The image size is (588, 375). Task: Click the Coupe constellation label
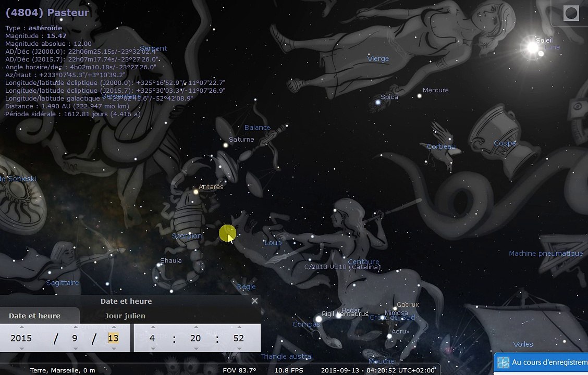[505, 143]
